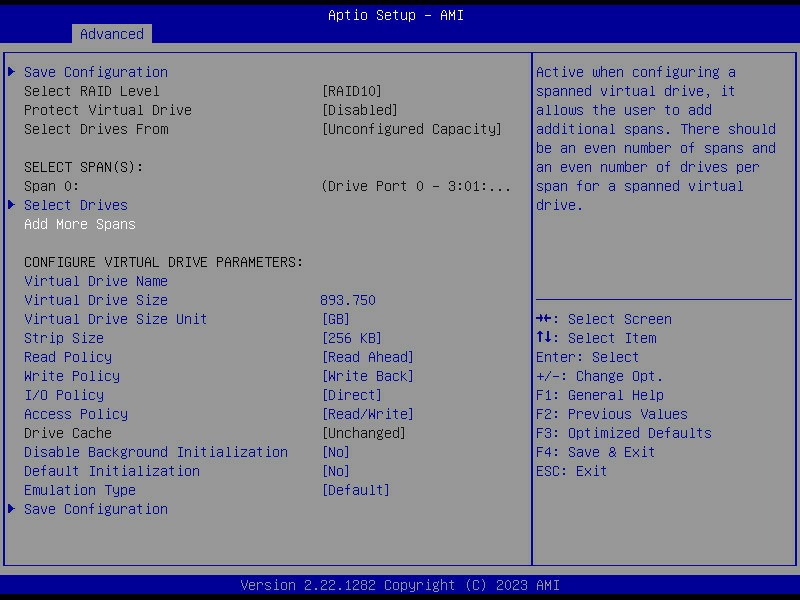
Task: Click the Select RAID Level label
Action: [x=92, y=91]
